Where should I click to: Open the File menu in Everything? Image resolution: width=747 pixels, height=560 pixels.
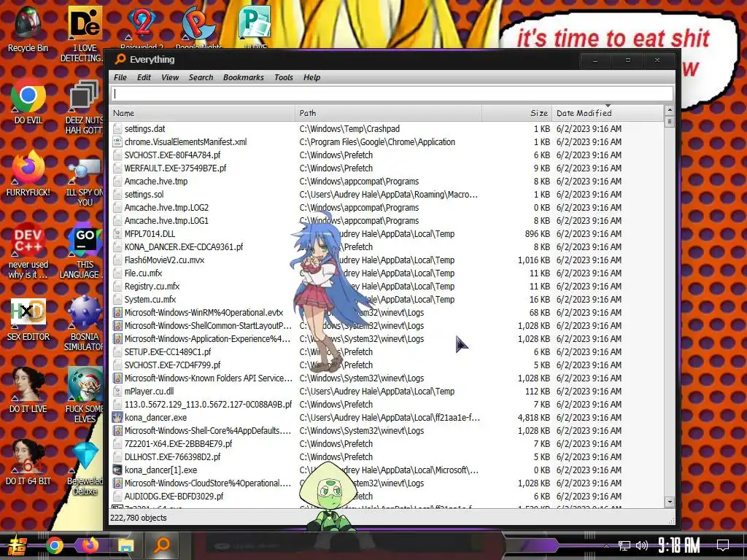coord(120,77)
